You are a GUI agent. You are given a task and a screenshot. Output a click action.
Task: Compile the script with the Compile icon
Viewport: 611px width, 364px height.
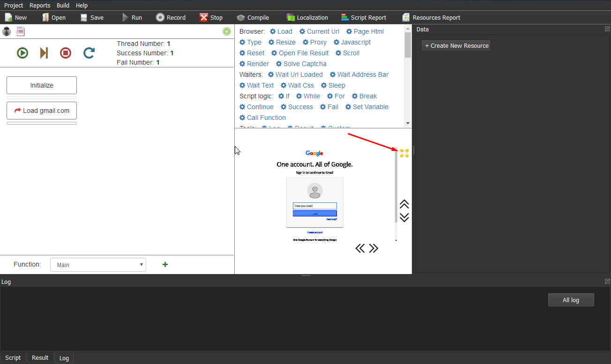tap(253, 17)
